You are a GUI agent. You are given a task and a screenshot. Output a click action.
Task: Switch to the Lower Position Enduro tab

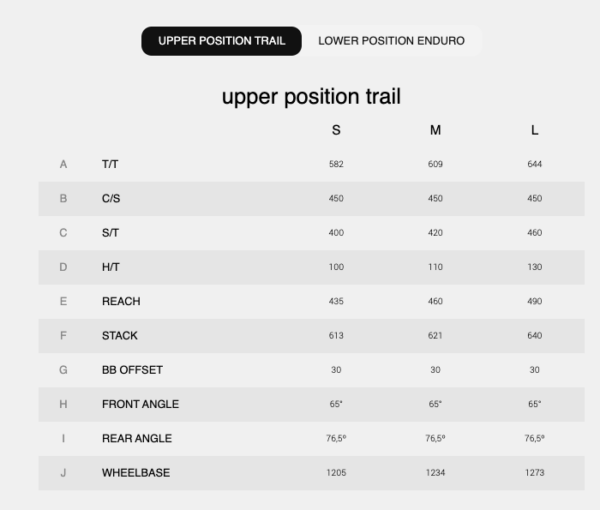coord(391,41)
